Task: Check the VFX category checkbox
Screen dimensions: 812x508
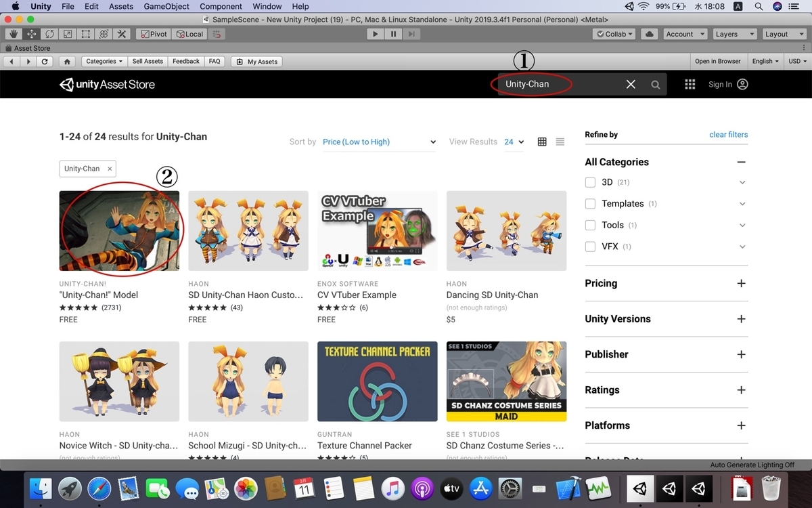Action: point(590,247)
